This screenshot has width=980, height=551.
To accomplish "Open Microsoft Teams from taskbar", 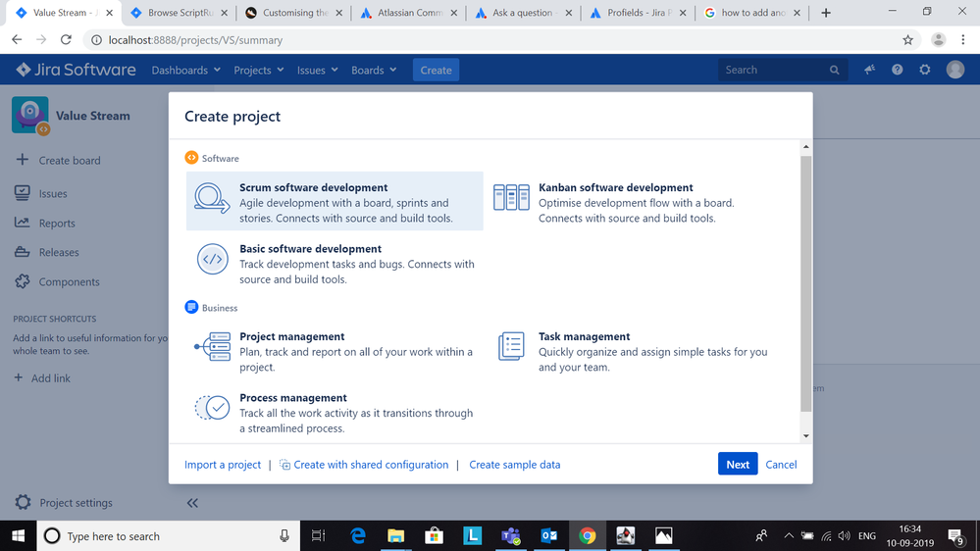I will coord(511,536).
